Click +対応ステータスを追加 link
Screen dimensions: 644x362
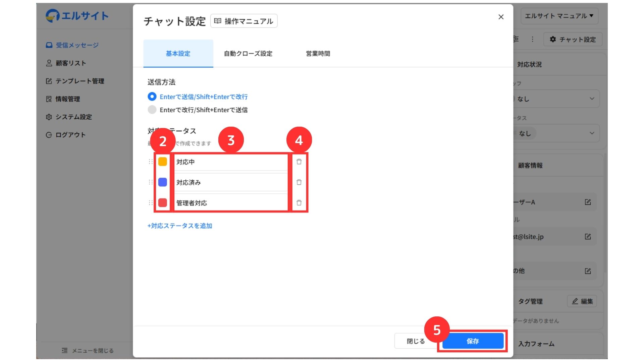point(180,226)
